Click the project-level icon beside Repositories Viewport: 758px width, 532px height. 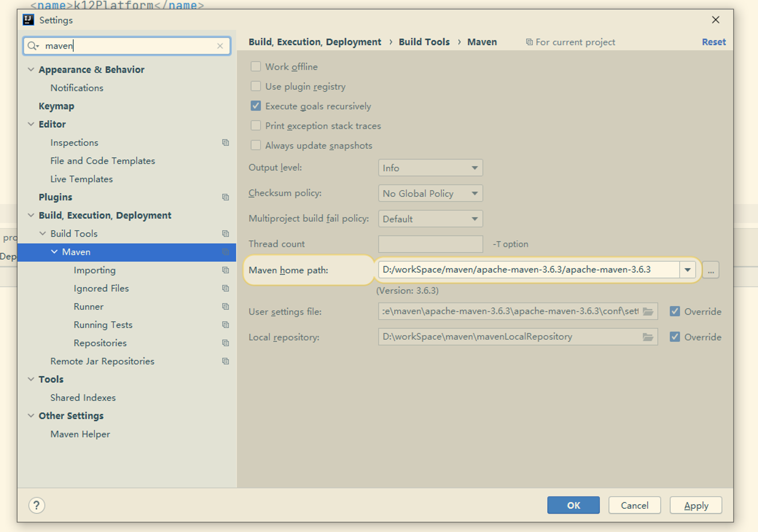point(226,343)
